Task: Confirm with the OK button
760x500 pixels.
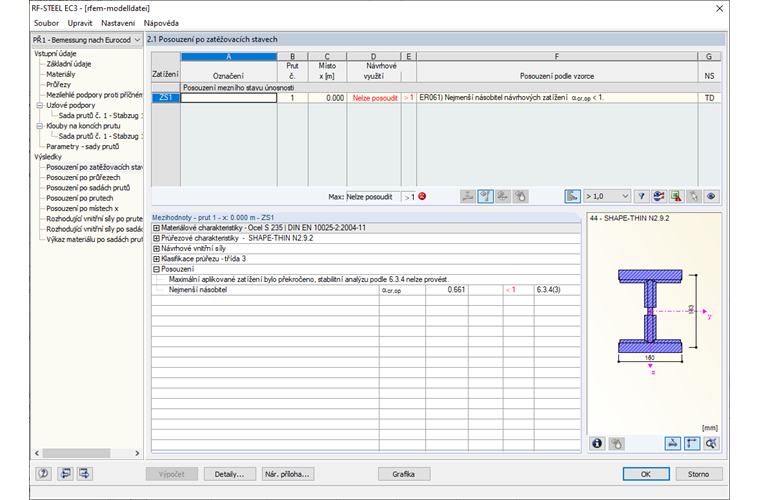Action: click(x=646, y=474)
